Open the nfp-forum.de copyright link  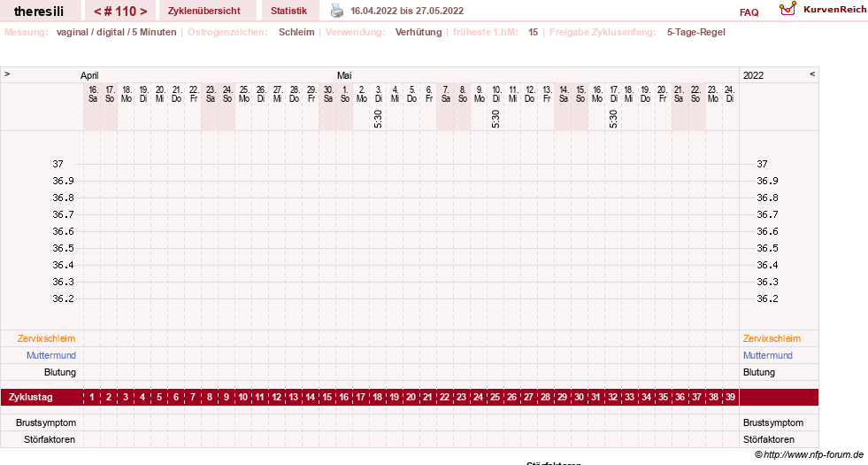tap(809, 455)
